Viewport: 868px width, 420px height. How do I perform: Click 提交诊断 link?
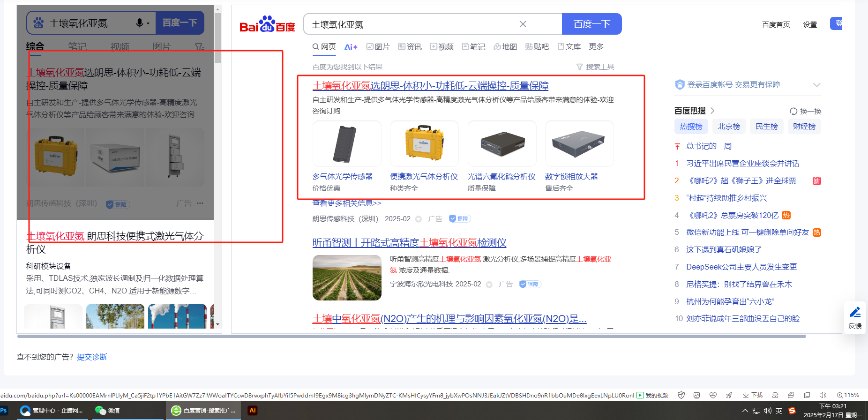(92, 357)
